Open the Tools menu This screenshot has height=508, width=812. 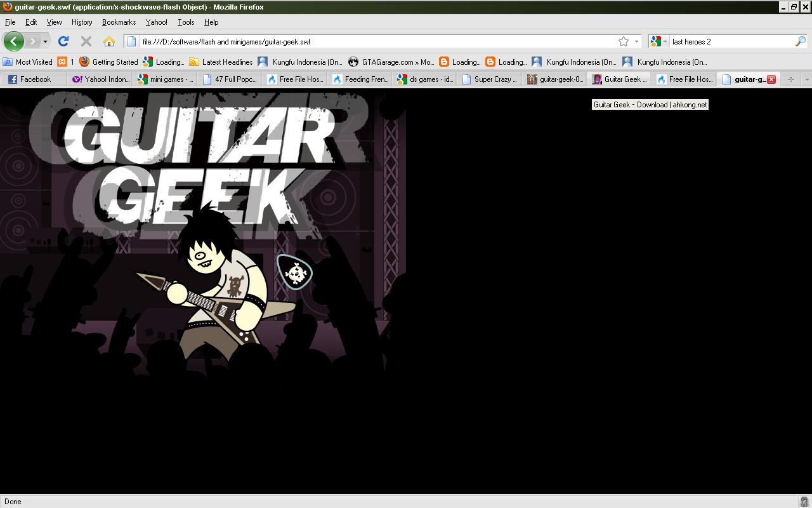(186, 22)
